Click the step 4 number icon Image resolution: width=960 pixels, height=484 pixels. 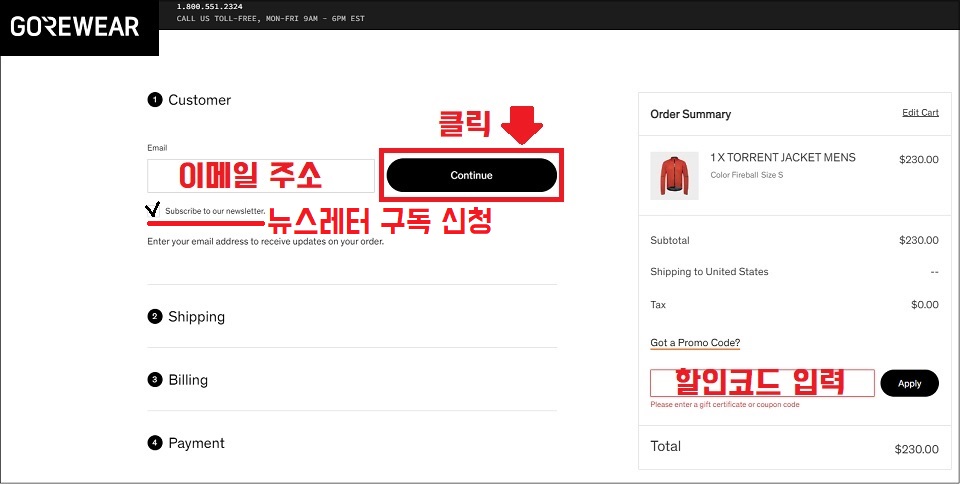(155, 443)
